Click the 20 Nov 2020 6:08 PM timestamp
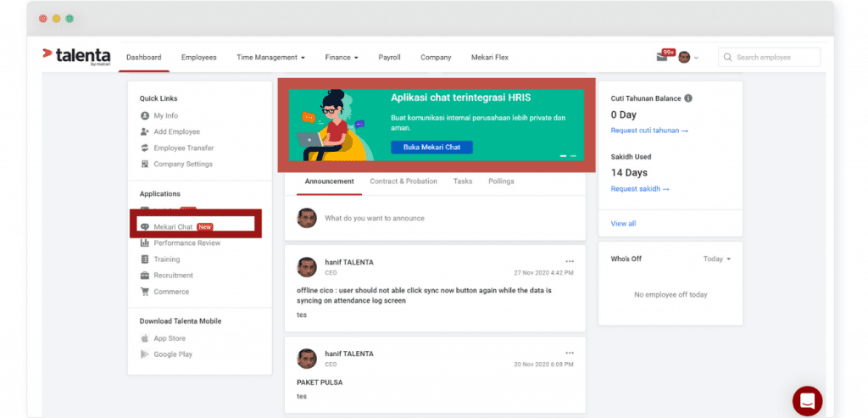Screen dimensions: 868x418 point(543,365)
